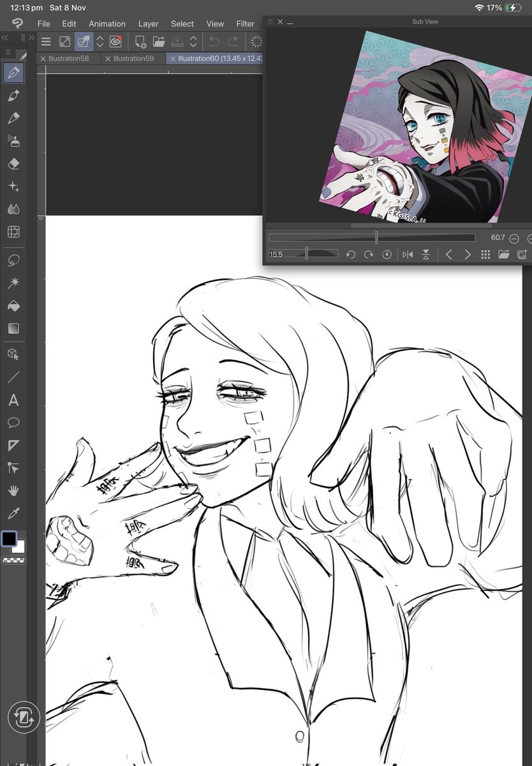Undo the last action in command bar

214,42
